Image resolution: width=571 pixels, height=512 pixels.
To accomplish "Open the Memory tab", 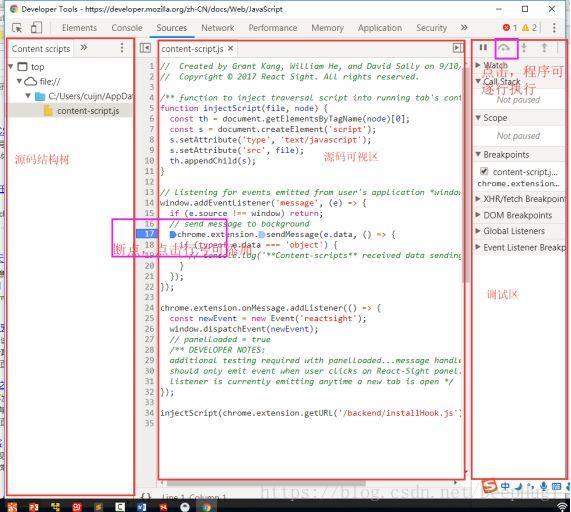I will pos(327,28).
